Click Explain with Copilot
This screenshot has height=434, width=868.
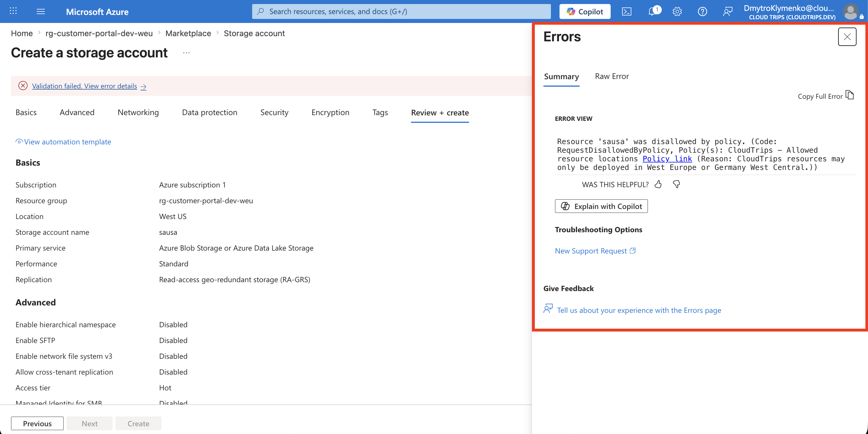click(x=601, y=206)
